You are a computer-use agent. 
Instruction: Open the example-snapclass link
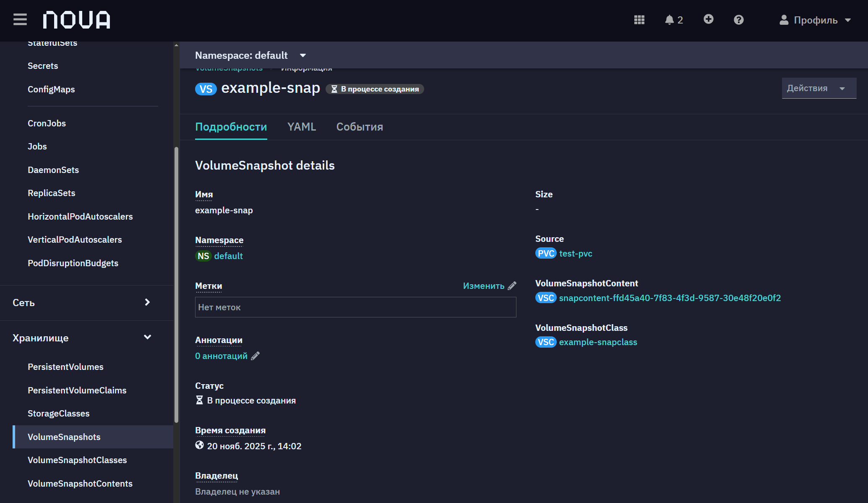(x=598, y=342)
